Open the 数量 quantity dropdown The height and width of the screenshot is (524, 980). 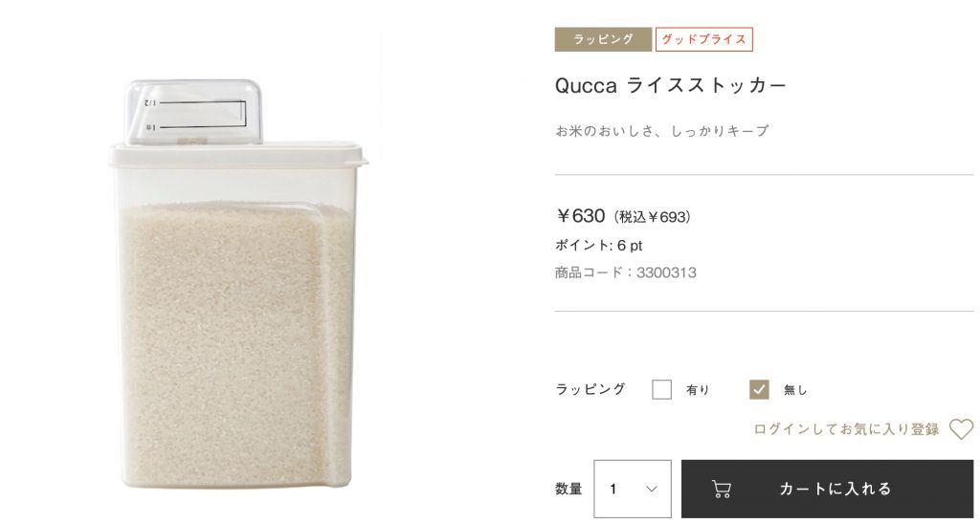point(633,489)
